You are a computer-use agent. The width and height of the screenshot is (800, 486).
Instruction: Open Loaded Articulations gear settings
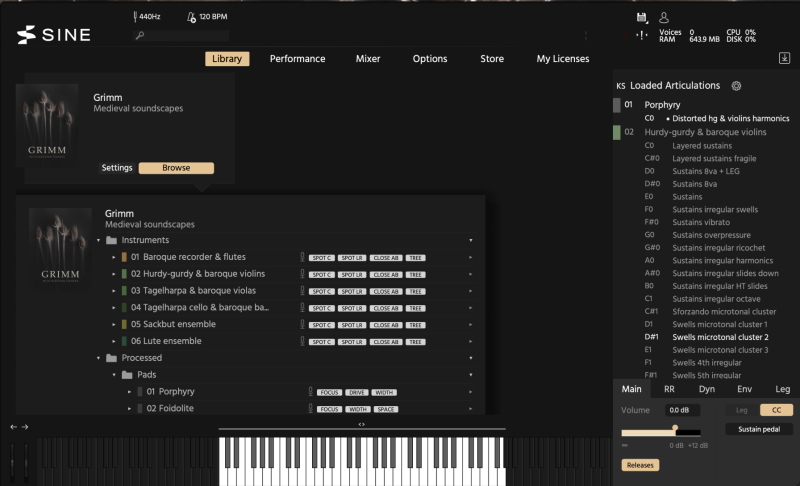point(736,86)
